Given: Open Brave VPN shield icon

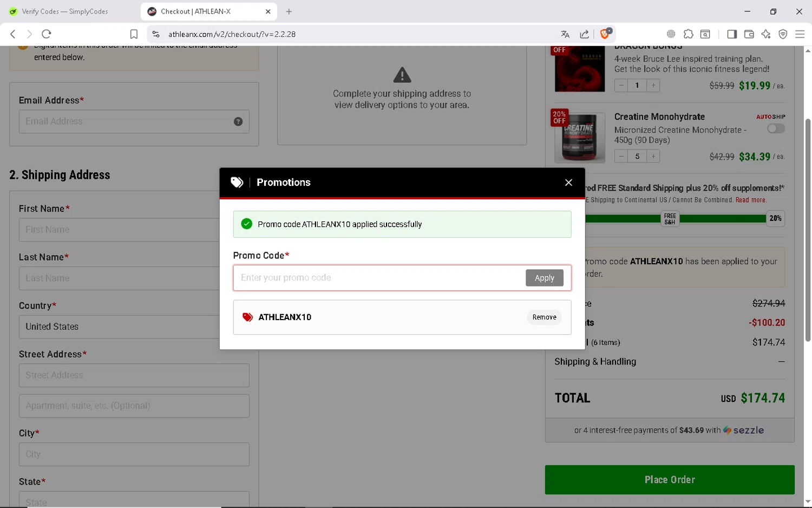Looking at the screenshot, I should pyautogui.click(x=783, y=34).
